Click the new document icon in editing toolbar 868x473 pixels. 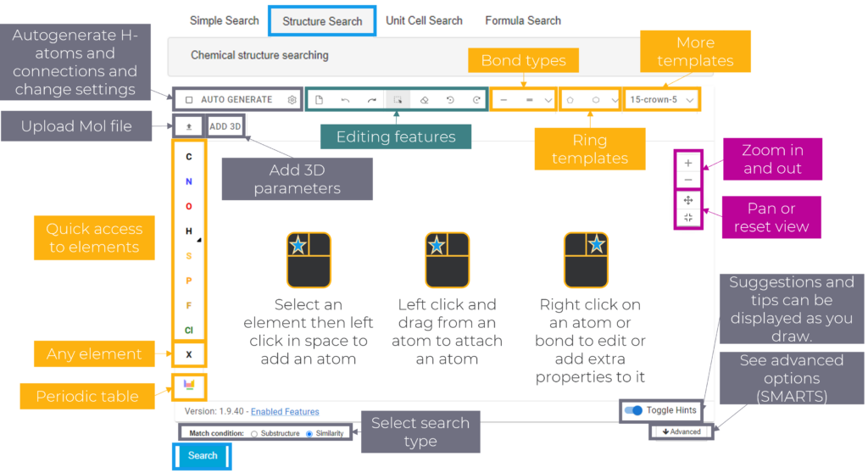pyautogui.click(x=319, y=100)
